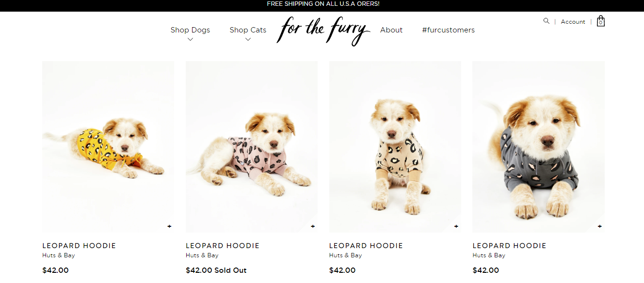
Task: Click plus icon on gray leopard hoodie
Action: pos(600,226)
